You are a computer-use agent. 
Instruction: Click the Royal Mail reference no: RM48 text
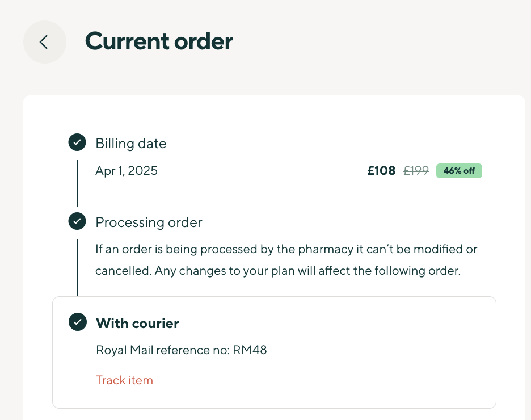(182, 350)
